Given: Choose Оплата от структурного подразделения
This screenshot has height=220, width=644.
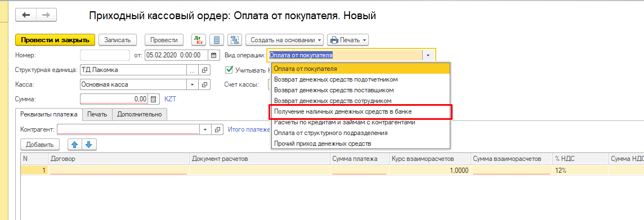Looking at the screenshot, I should [x=361, y=133].
